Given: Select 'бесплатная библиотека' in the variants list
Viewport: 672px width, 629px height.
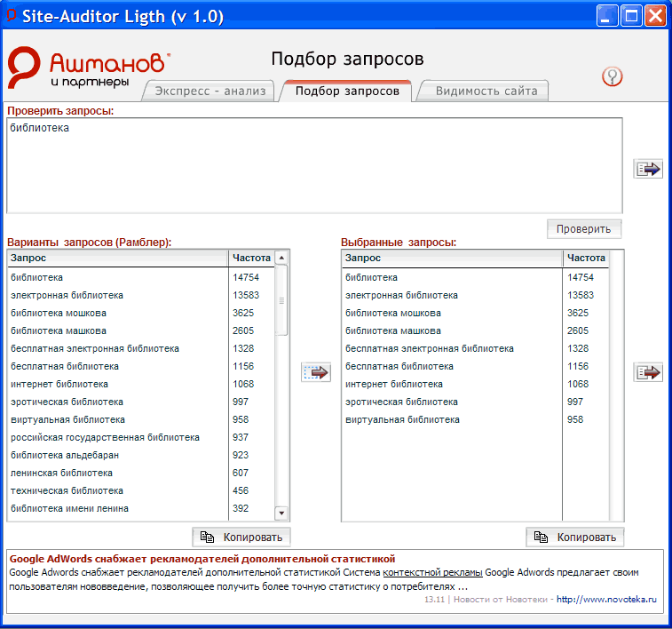Looking at the screenshot, I should pyautogui.click(x=140, y=367).
